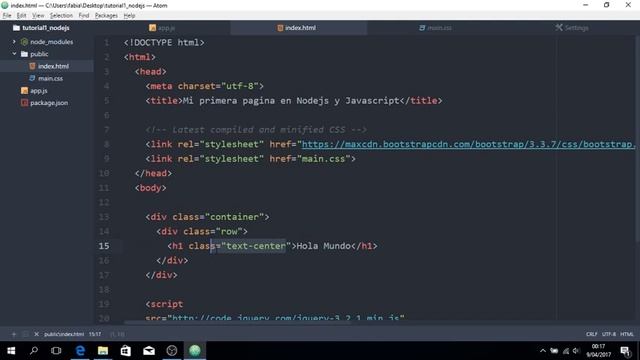The width and height of the screenshot is (640, 360).
Task: Click the HTML icon on index.html tab
Action: tap(280, 28)
